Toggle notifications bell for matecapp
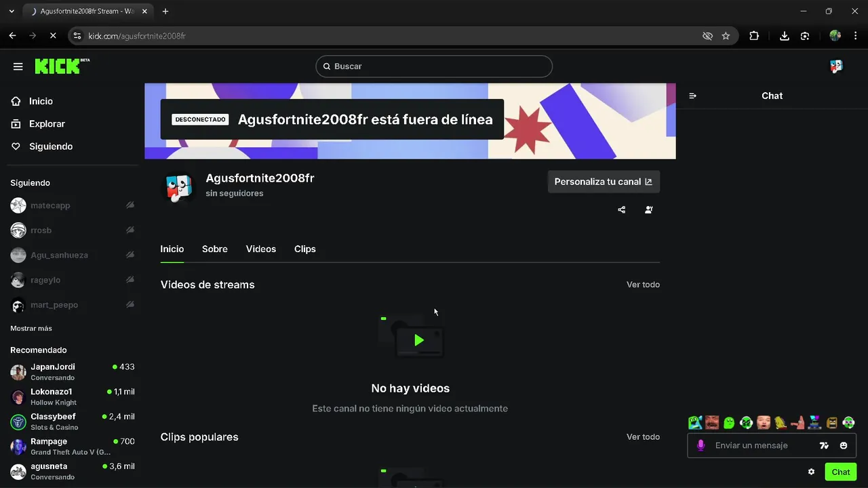This screenshot has height=488, width=868. pos(130,205)
